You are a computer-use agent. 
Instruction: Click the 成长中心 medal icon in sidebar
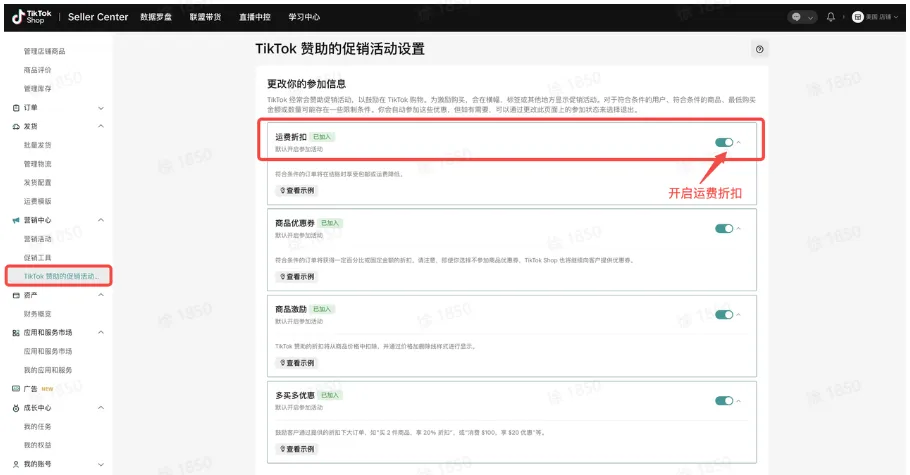pyautogui.click(x=16, y=408)
